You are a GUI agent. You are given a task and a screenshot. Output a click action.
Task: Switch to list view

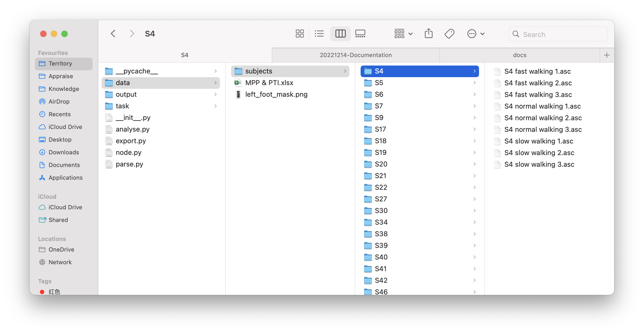coord(319,34)
